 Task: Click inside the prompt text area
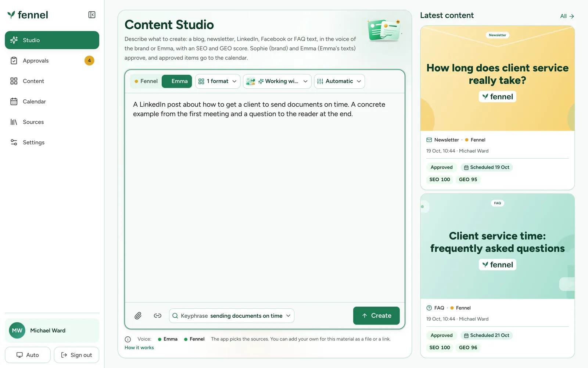click(x=265, y=198)
